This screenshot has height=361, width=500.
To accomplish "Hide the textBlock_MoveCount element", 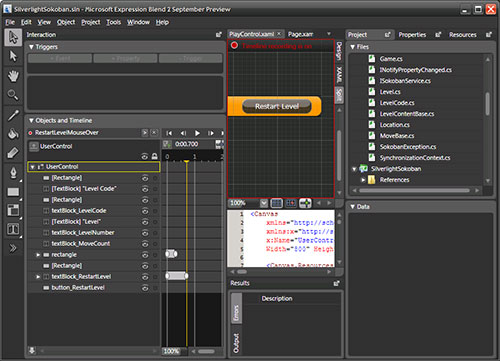I will 145,244.
